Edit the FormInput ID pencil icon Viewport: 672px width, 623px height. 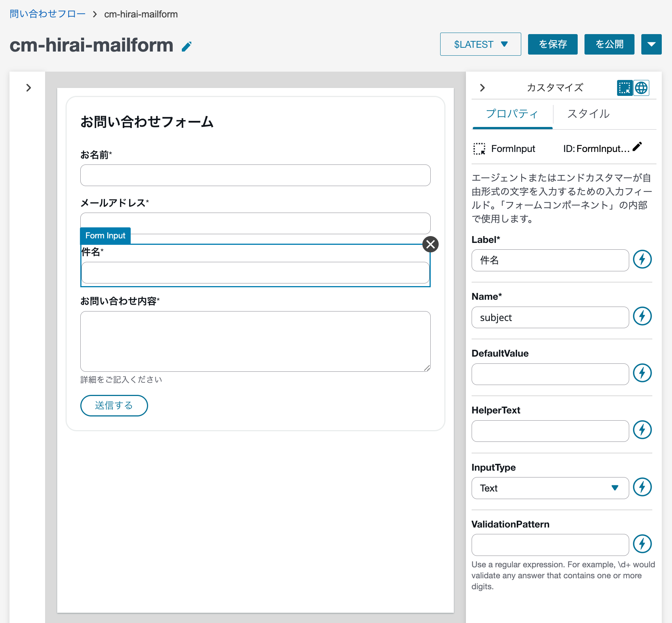638,147
